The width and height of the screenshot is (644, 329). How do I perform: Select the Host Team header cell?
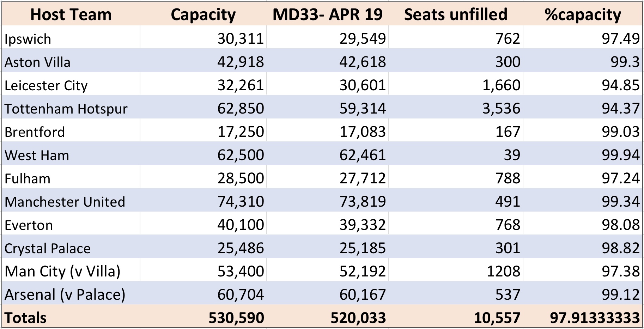(71, 14)
